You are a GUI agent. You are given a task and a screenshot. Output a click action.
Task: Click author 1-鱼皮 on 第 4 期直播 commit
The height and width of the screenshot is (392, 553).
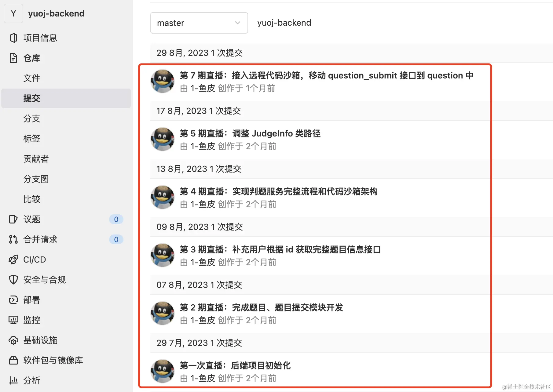point(203,205)
